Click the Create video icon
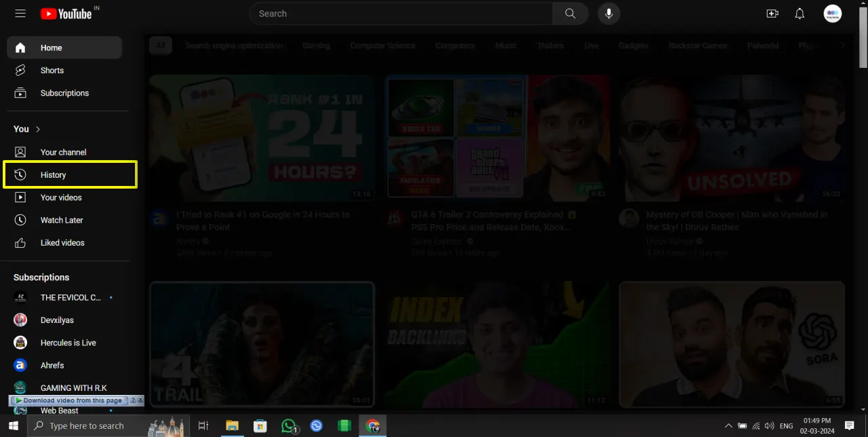 [772, 14]
